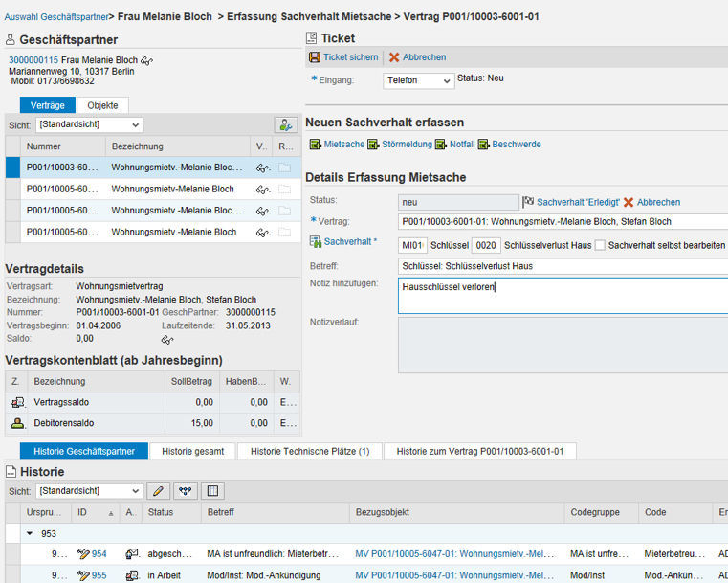This screenshot has width=728, height=583.
Task: Open history entry ID 954
Action: coord(99,554)
